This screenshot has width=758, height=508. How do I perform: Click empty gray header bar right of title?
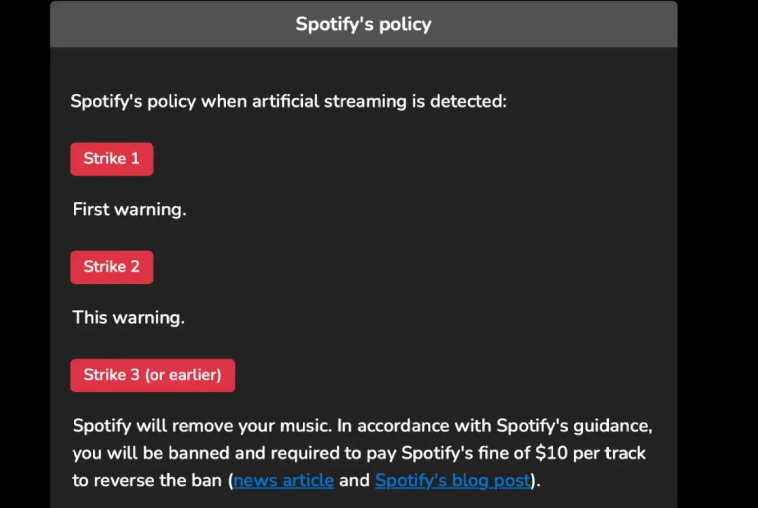point(554,24)
